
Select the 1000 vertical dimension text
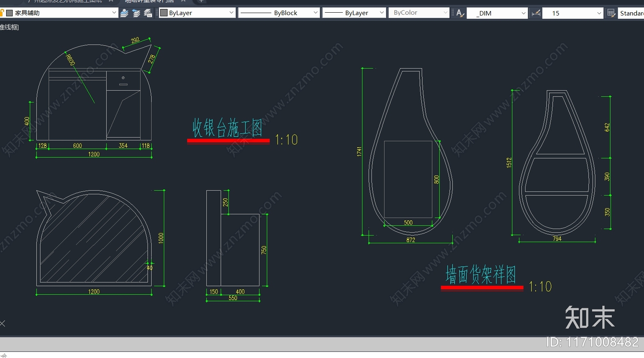coord(161,238)
